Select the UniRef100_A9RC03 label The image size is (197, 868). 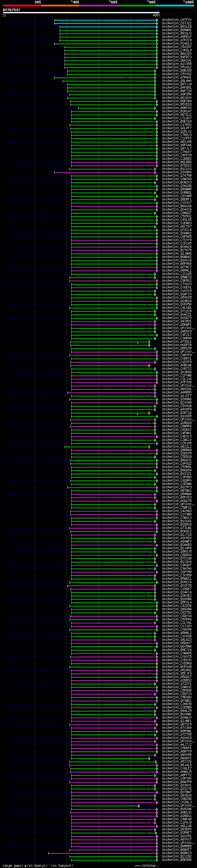click(x=176, y=108)
